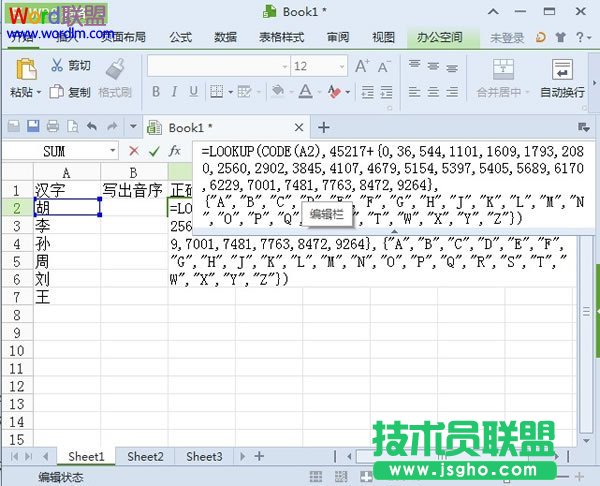Click the skin shirt icon
This screenshot has height=486, width=600.
[561, 37]
